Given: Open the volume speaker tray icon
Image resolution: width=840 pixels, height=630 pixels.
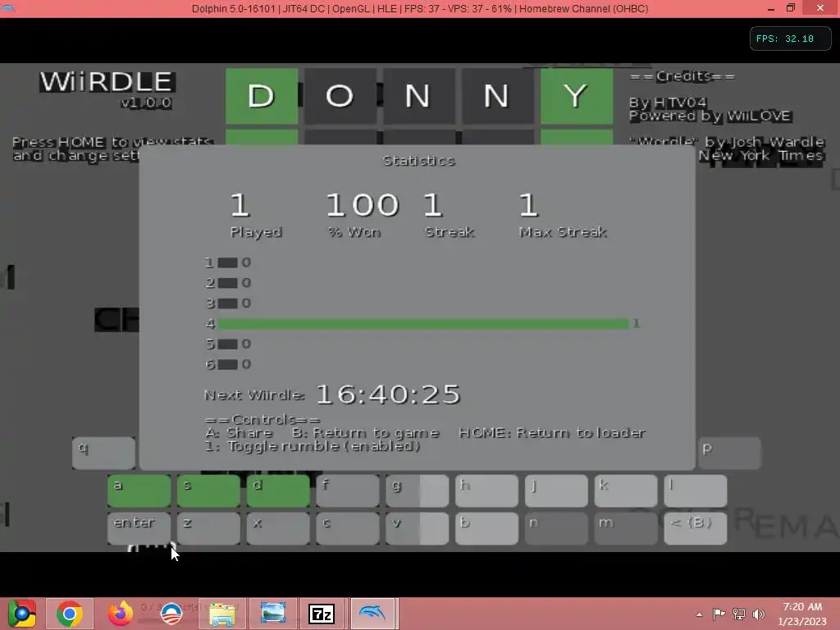Looking at the screenshot, I should (x=759, y=614).
